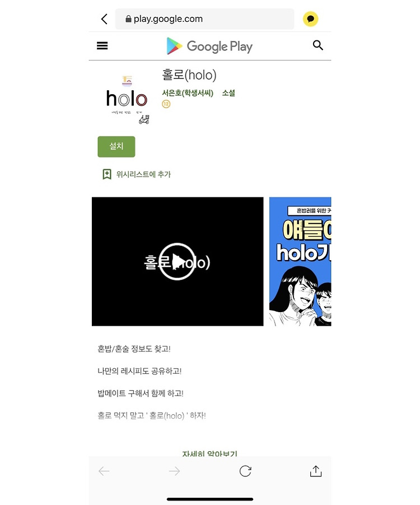
Task: Navigate back with the bottom left arrow
Action: 104,471
